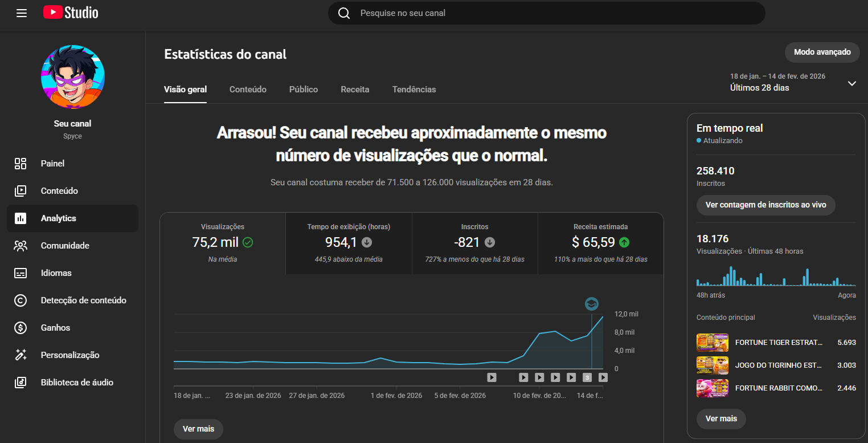The width and height of the screenshot is (868, 443).
Task: Click Ver mais below the views chart
Action: [198, 429]
